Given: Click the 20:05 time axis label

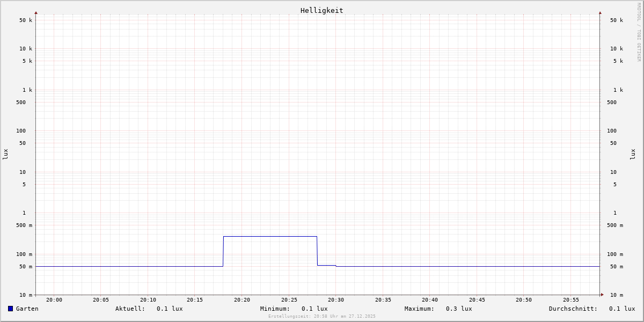Looking at the screenshot, I should point(101,300).
